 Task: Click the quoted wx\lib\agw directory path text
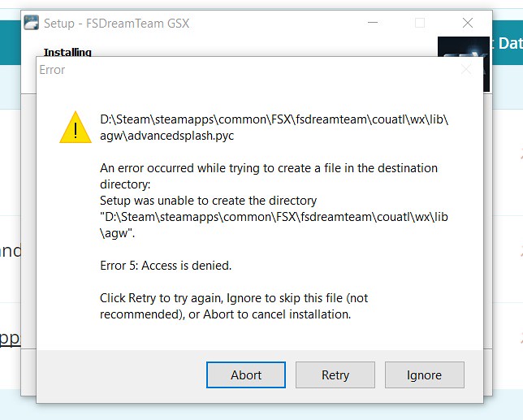tap(274, 225)
